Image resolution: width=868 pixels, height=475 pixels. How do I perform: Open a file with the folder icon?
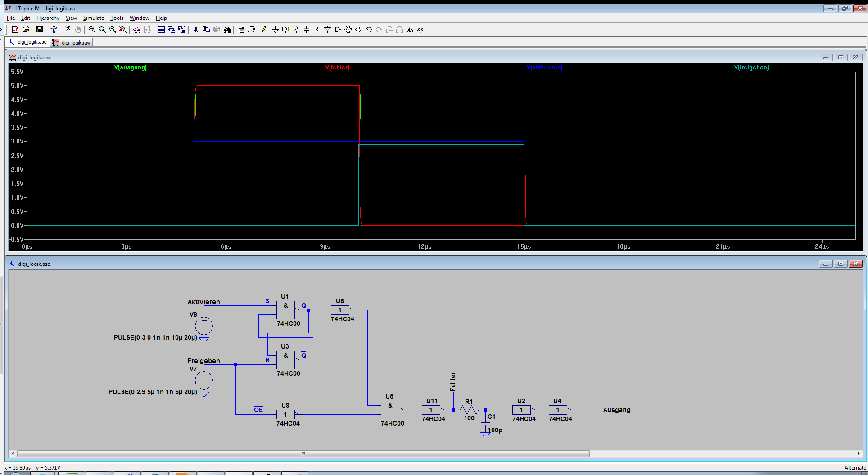(26, 29)
